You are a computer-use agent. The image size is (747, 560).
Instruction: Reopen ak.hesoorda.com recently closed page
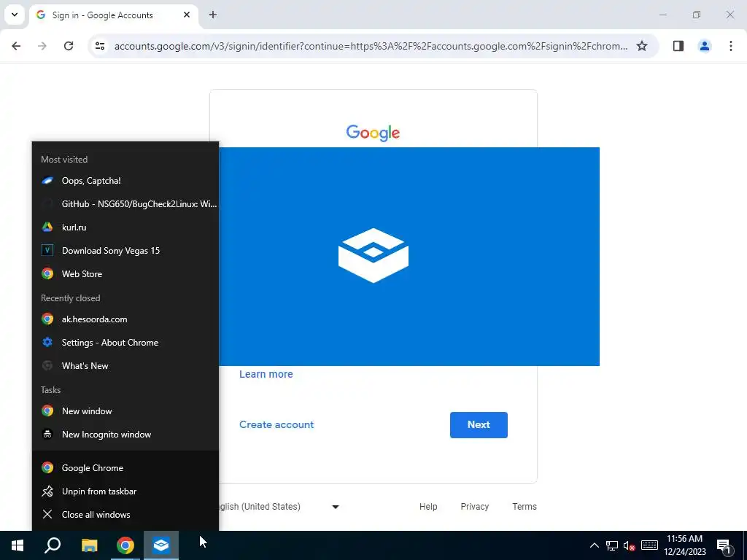coord(125,319)
